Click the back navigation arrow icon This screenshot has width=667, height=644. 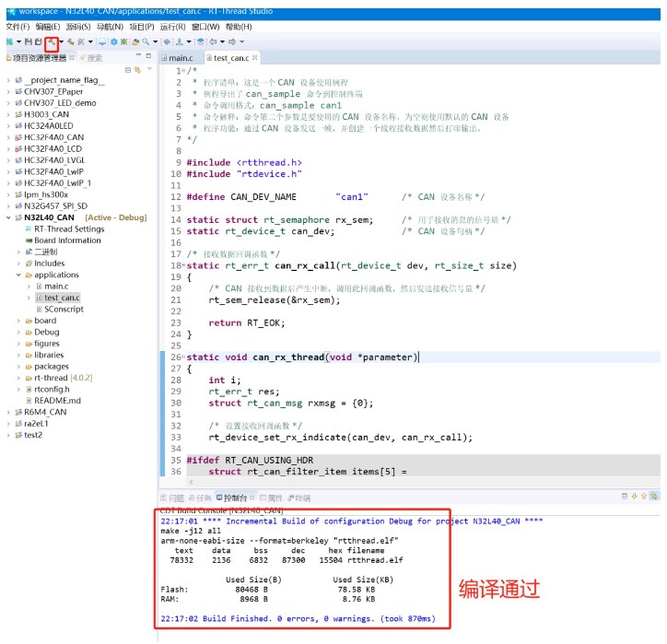[213, 41]
